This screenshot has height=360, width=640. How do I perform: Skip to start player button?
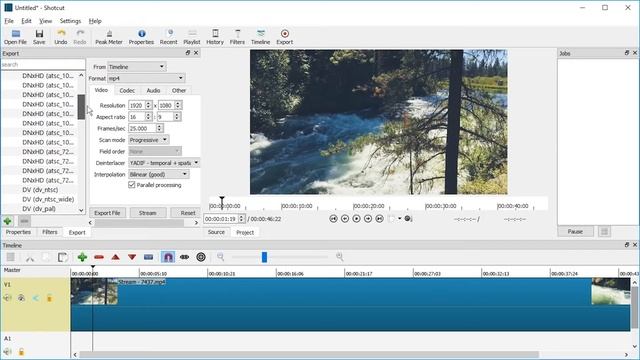333,219
